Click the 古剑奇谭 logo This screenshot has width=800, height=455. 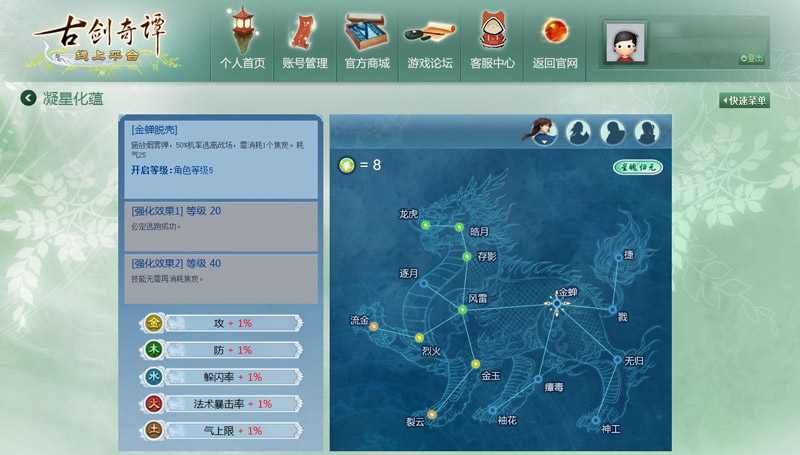pos(105,40)
